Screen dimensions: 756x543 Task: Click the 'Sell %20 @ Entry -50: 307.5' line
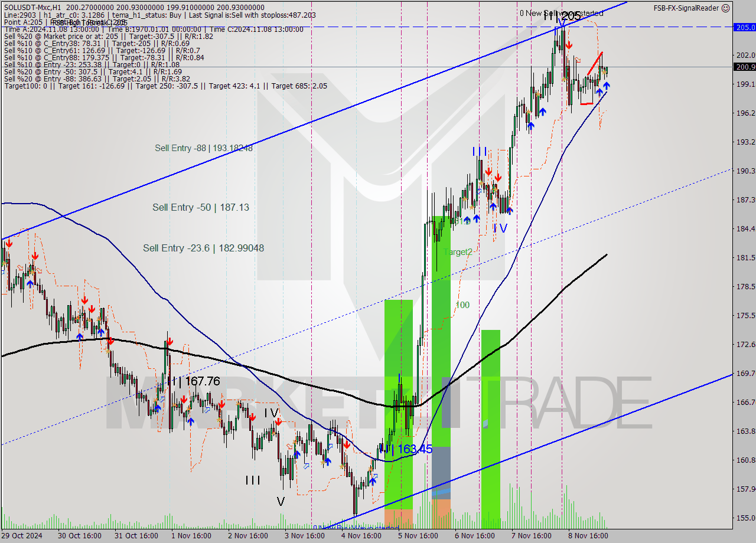click(93, 71)
